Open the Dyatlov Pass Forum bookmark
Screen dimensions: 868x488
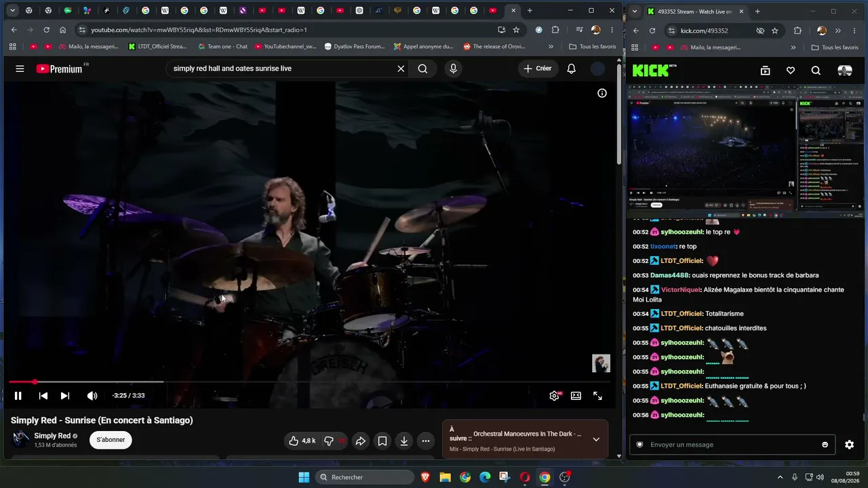355,47
